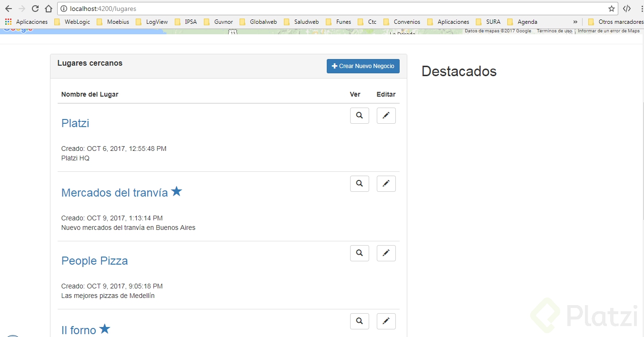The width and height of the screenshot is (644, 337).
Task: Click the browser back arrow
Action: 9,9
